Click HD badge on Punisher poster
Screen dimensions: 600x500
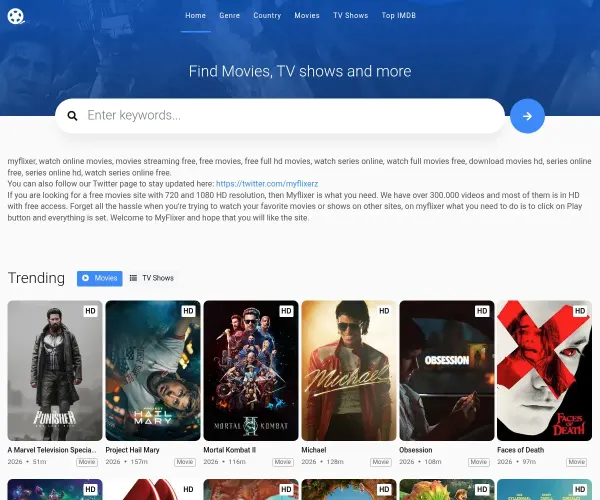(x=90, y=311)
